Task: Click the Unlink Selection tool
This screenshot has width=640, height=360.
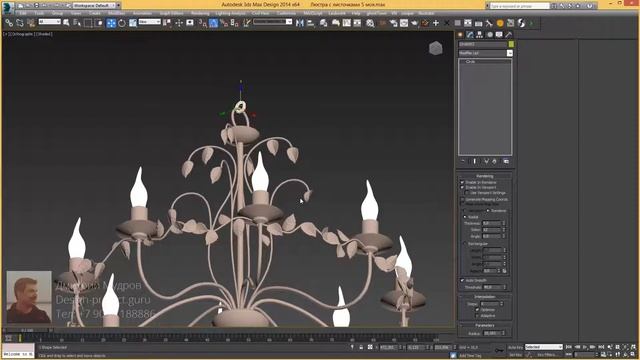Action: 20,23
